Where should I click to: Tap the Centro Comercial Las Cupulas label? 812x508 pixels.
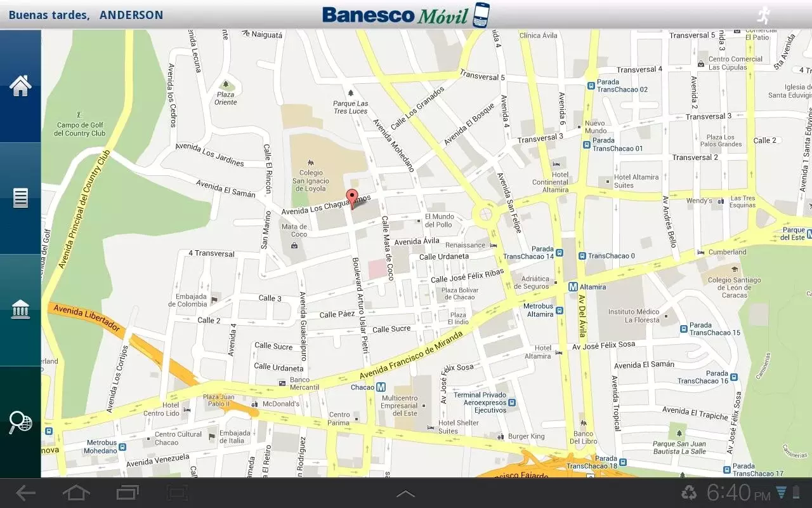click(735, 63)
